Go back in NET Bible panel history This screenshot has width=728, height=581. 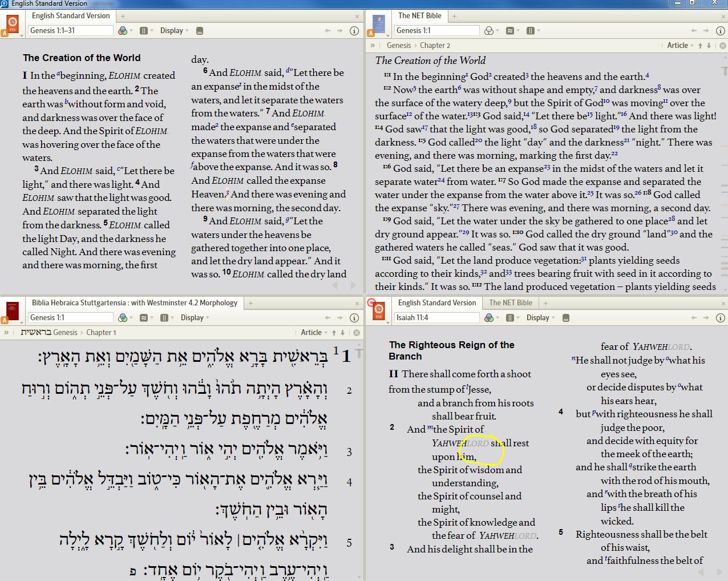[694, 31]
